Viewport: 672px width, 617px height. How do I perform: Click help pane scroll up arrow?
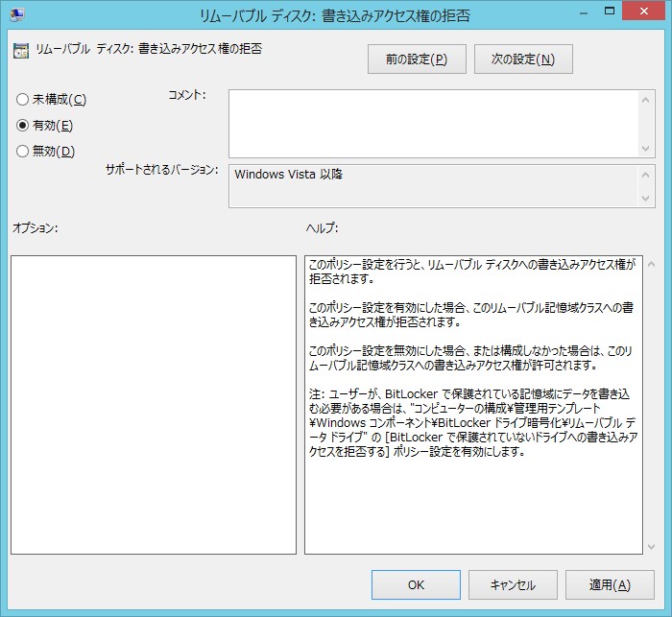pyautogui.click(x=652, y=265)
